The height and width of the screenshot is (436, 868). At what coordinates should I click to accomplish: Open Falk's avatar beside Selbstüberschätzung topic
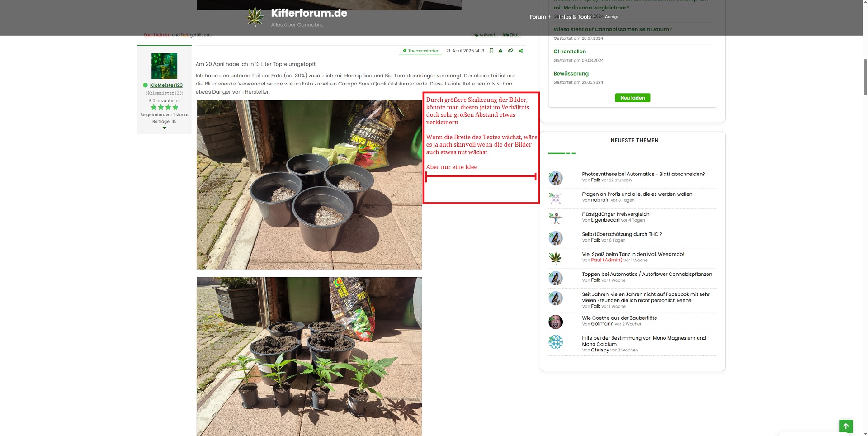click(556, 238)
